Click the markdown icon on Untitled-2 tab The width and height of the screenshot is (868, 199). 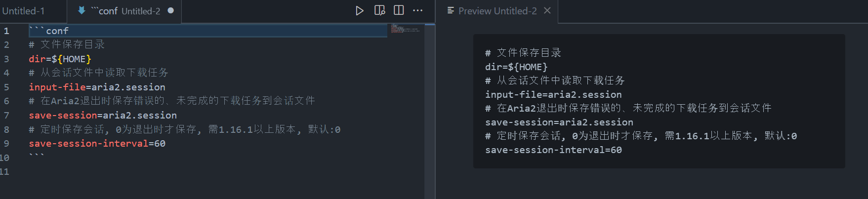point(82,10)
